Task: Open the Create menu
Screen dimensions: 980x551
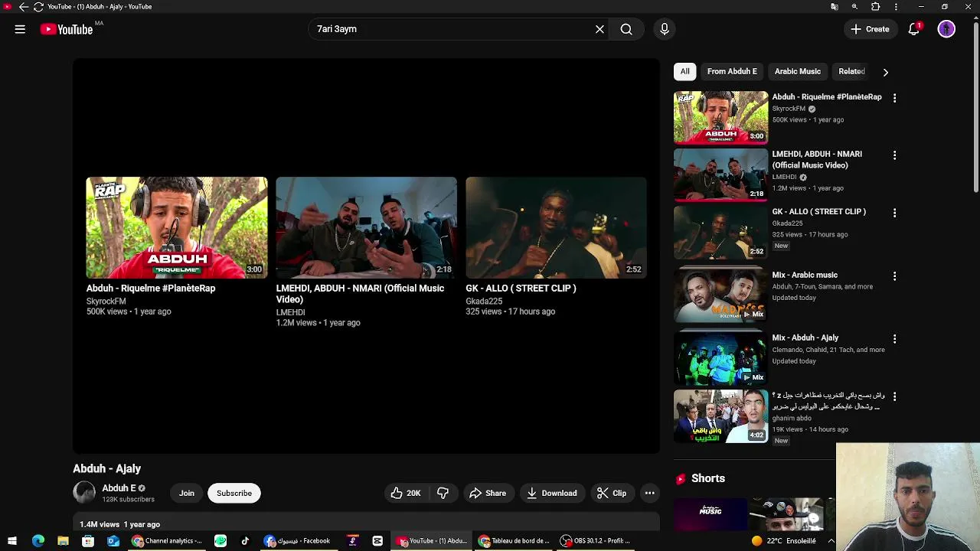Action: 870,29
